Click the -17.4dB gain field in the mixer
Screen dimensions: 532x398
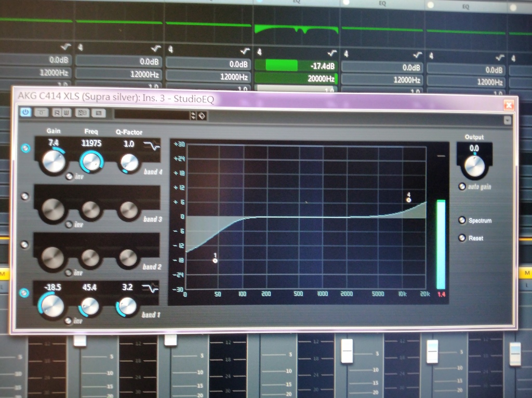(x=296, y=65)
